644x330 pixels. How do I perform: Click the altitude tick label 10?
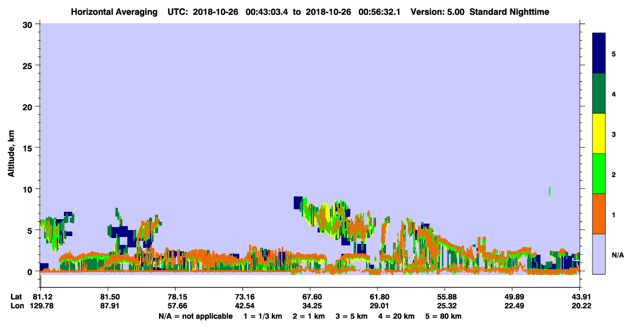pyautogui.click(x=29, y=189)
